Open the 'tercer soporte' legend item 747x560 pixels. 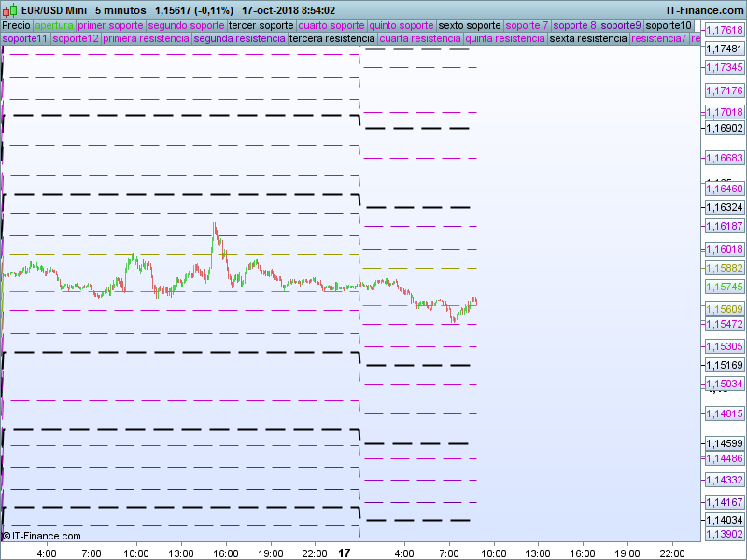click(x=261, y=25)
